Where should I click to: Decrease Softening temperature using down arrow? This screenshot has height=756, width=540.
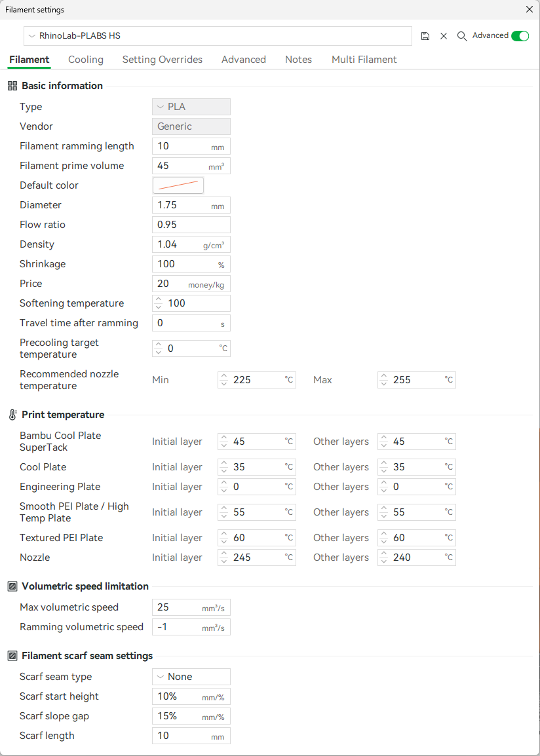pos(158,307)
